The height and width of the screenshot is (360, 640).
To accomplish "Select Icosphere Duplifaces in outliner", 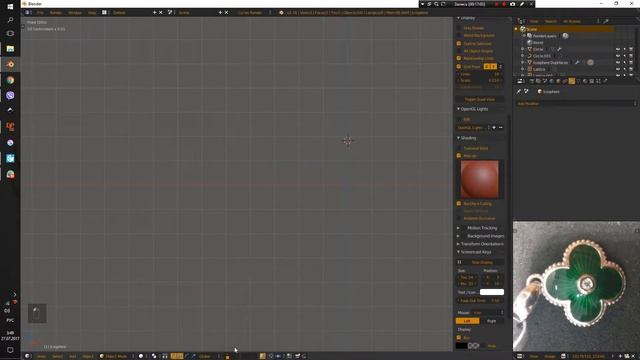I will point(550,62).
